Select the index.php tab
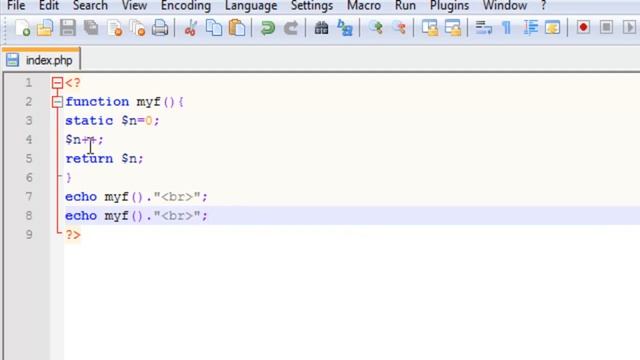This screenshot has width=640, height=360. coord(41,60)
